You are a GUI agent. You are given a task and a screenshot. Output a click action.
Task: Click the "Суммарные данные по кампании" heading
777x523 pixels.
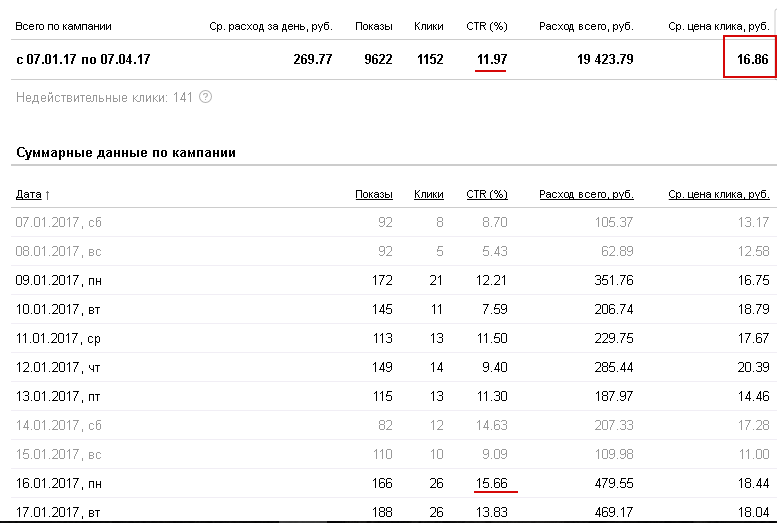[126, 153]
